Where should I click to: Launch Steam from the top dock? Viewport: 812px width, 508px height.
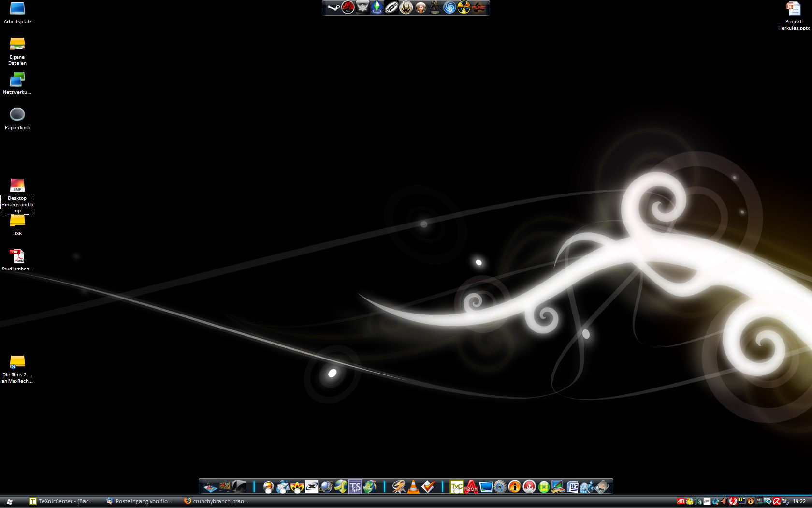[333, 8]
